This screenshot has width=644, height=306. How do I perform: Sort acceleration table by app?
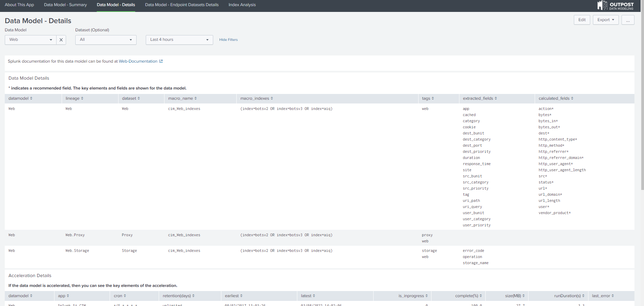pos(63,296)
